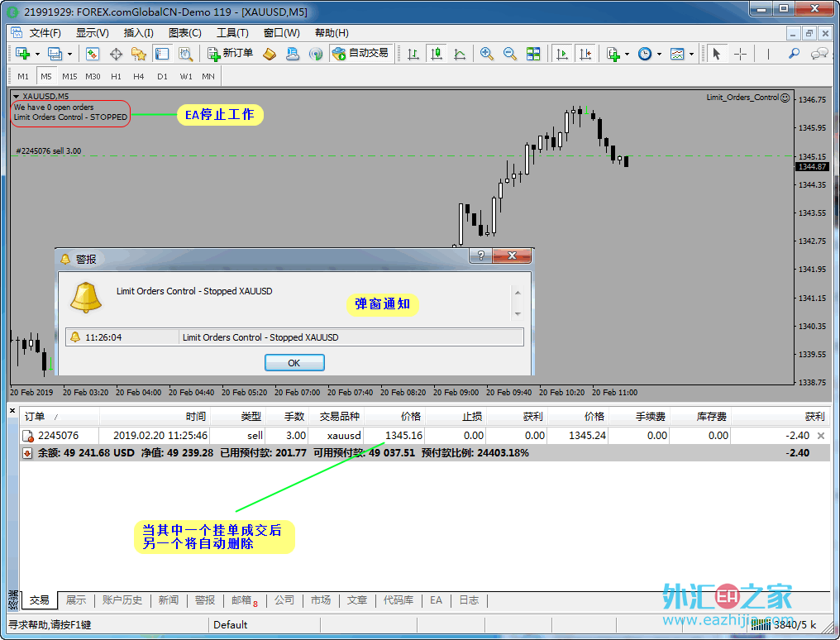This screenshot has width=840, height=640.
Task: Toggle the chart auto-scroll icon
Action: click(x=562, y=54)
